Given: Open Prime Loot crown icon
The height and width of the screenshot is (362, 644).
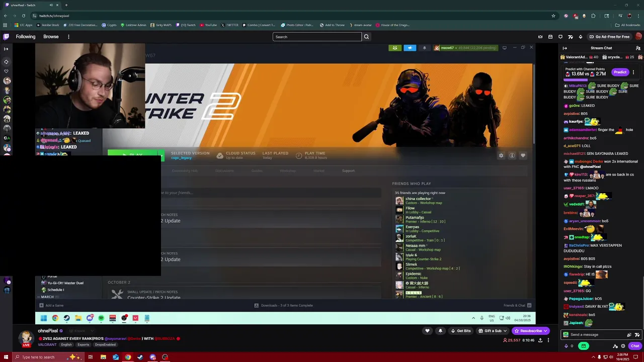Looking at the screenshot, I should coord(540,37).
